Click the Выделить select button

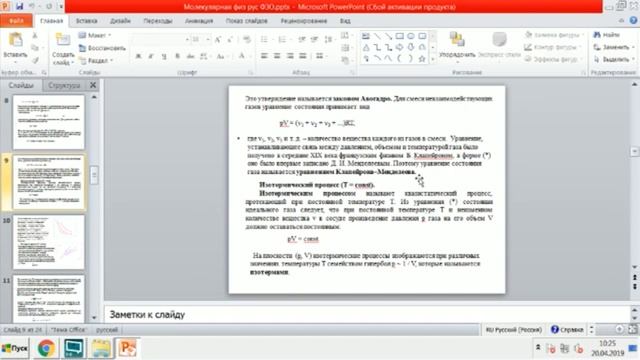(x=615, y=60)
